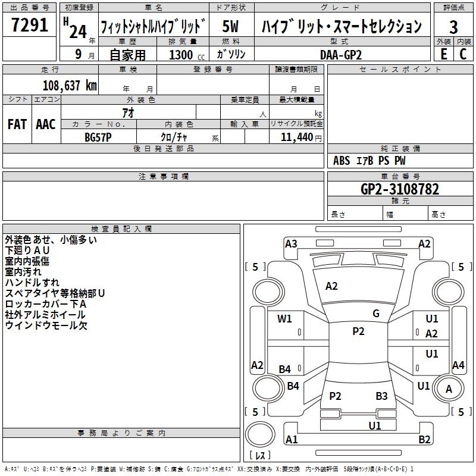This screenshot has width=476, height=476.
Task: Click the interior grade C cell
Action: [463, 54]
